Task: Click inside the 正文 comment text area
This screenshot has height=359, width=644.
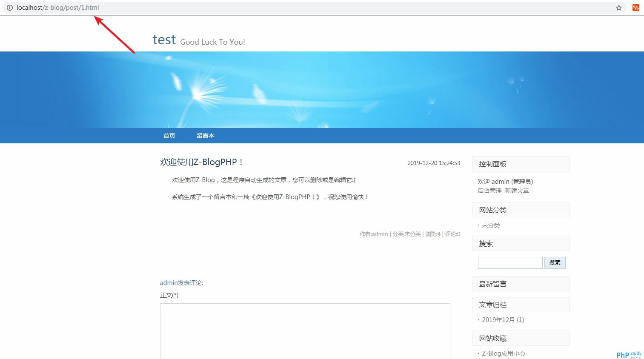Action: click(305, 331)
